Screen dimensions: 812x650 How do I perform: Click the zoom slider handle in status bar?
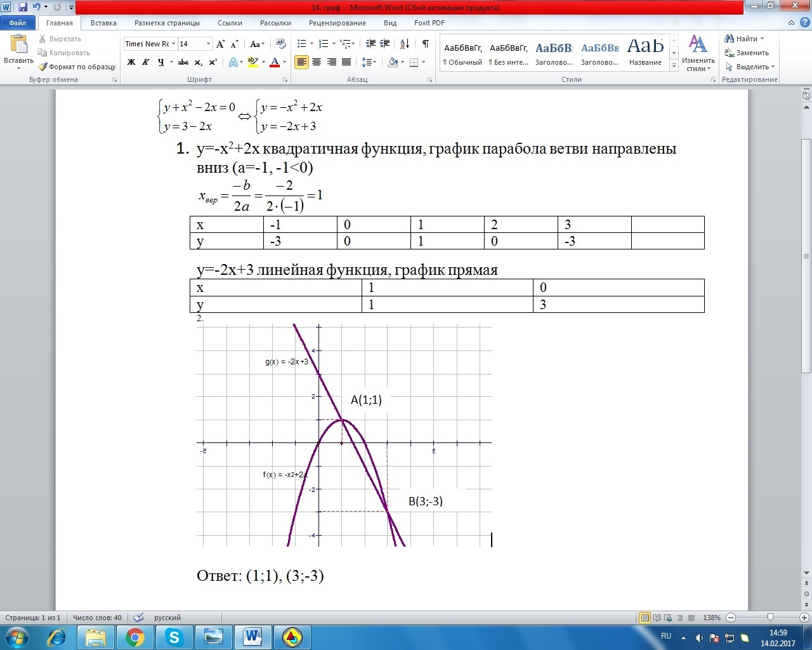point(770,618)
